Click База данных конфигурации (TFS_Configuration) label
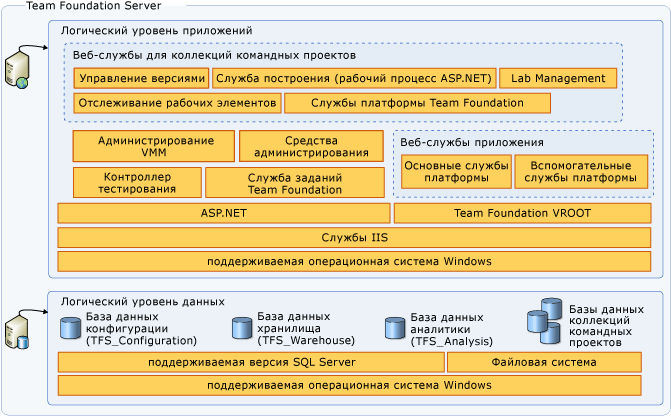 (141, 329)
